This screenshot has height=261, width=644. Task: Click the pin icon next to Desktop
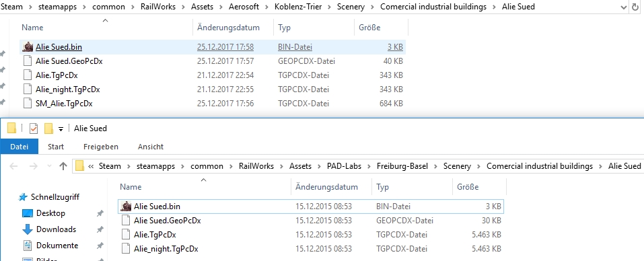click(x=100, y=213)
